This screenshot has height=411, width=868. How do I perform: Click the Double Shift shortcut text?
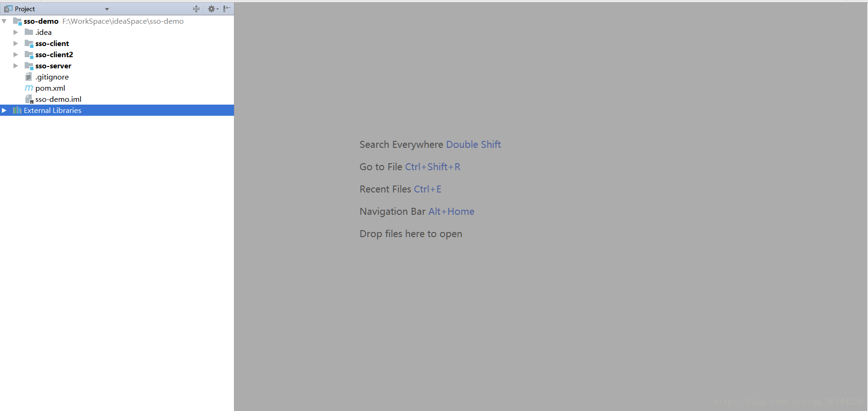(473, 145)
